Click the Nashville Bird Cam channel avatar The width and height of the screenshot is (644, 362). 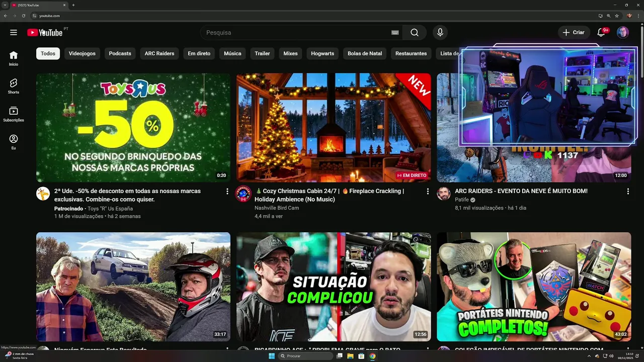pos(244,194)
